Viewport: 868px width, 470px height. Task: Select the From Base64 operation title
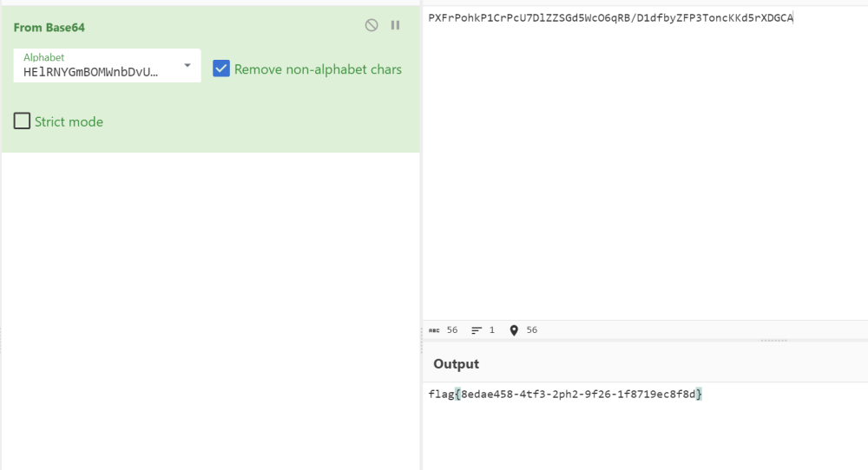pyautogui.click(x=49, y=28)
